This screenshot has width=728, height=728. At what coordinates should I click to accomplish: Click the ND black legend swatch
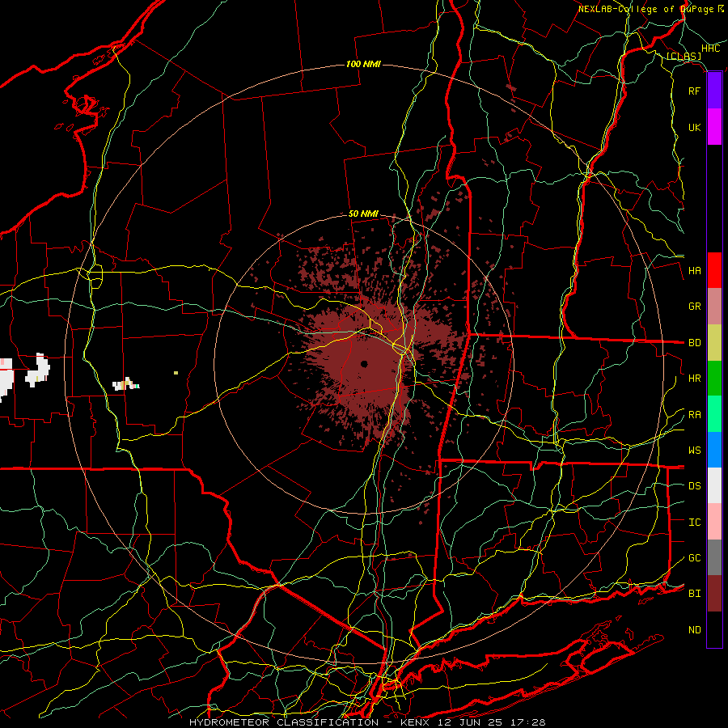[714, 629]
